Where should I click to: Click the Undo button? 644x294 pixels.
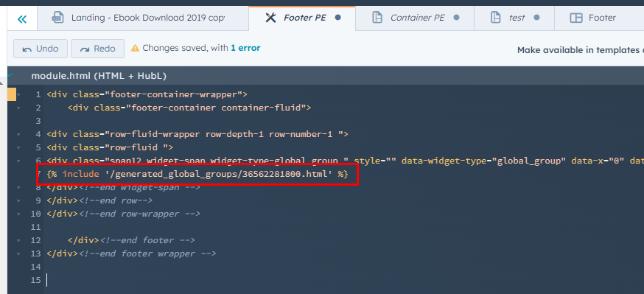(41, 49)
